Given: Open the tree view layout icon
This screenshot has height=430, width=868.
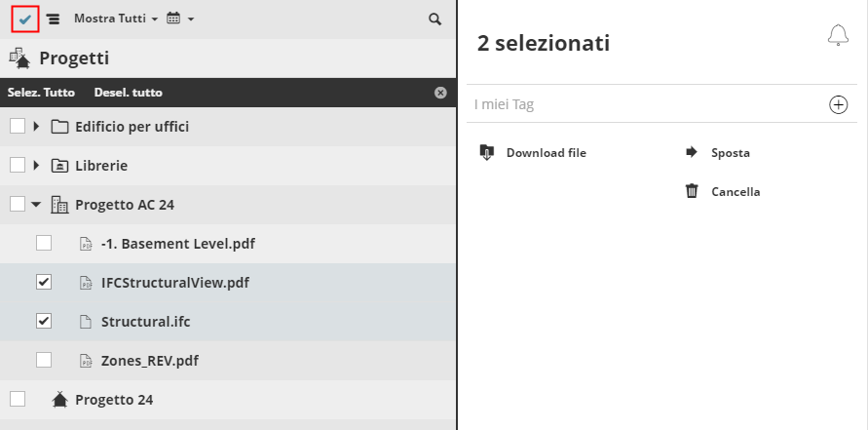Looking at the screenshot, I should pos(53,19).
